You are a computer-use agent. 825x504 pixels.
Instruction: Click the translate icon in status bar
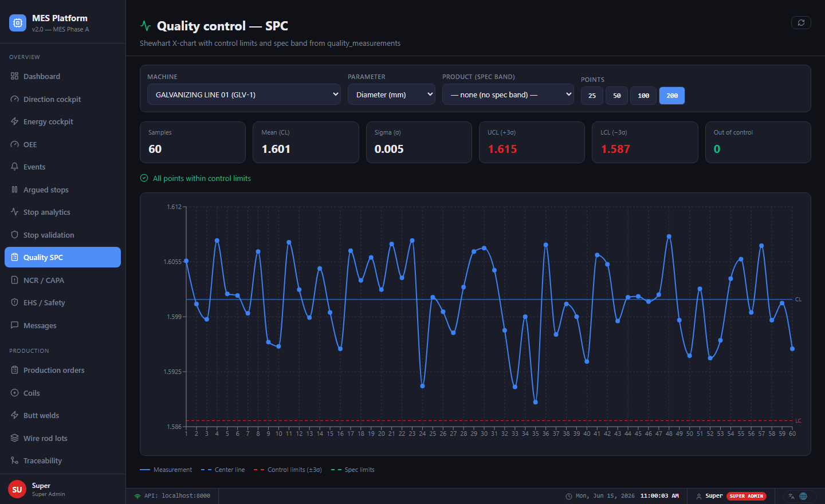[791, 496]
